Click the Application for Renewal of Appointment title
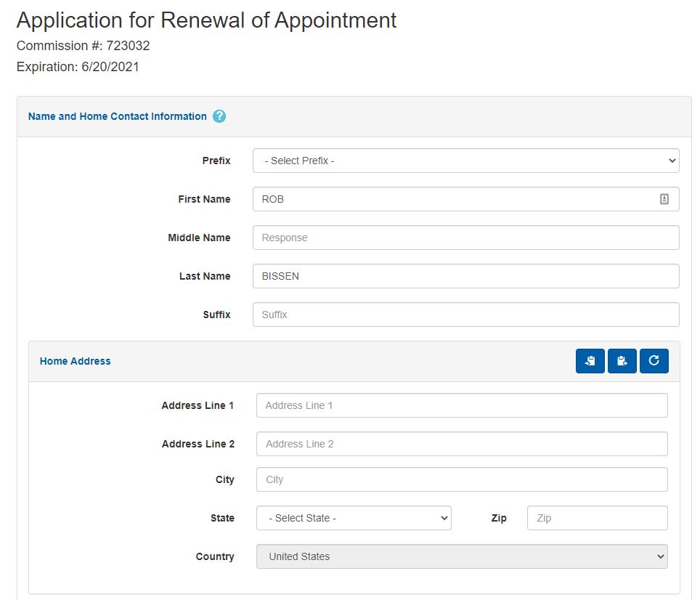 pyautogui.click(x=205, y=20)
